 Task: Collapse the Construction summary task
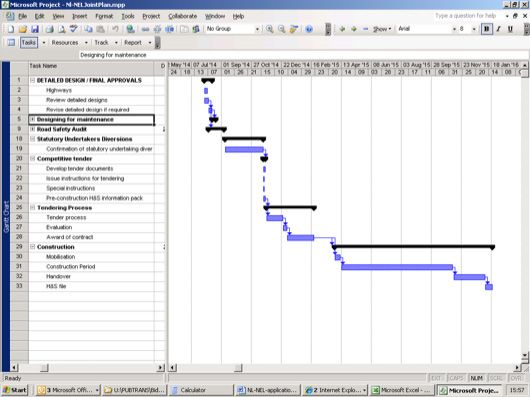tap(32, 247)
